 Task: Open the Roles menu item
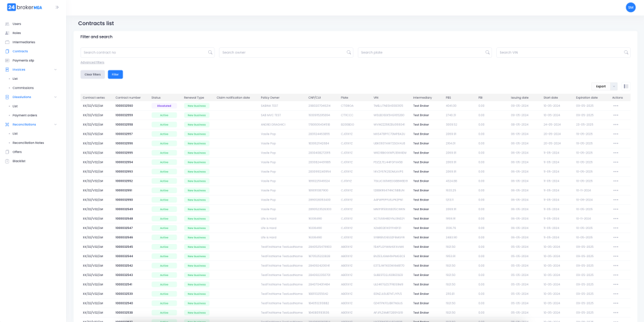(x=16, y=33)
